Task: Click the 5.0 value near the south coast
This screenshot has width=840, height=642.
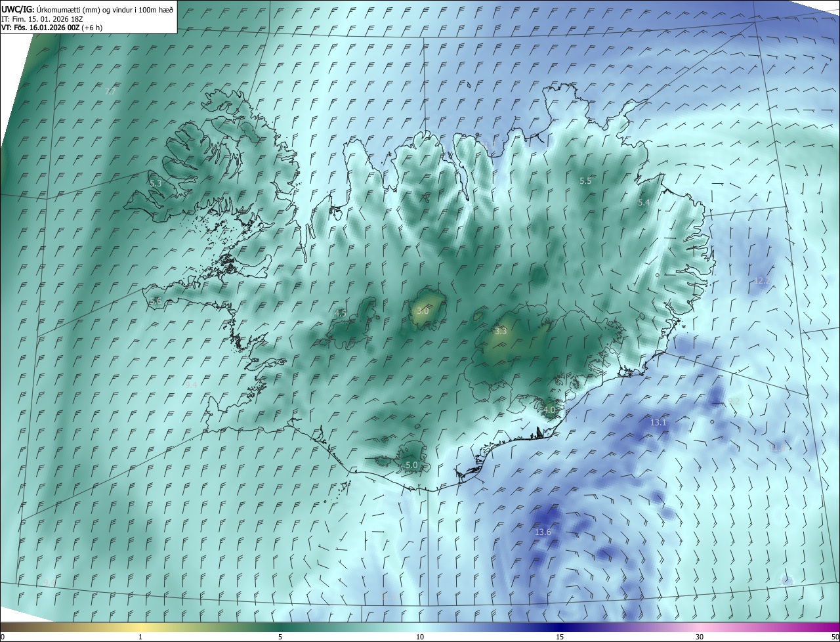Action: click(x=411, y=465)
